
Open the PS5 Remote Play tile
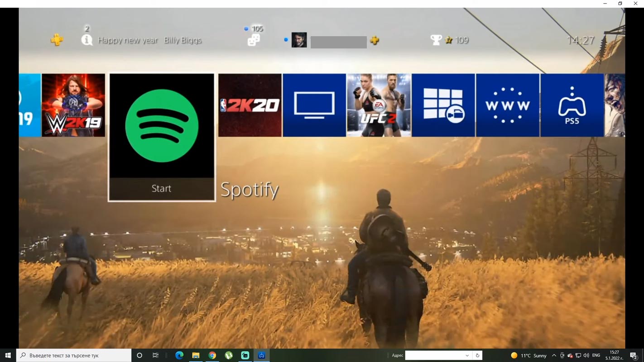coord(572,105)
